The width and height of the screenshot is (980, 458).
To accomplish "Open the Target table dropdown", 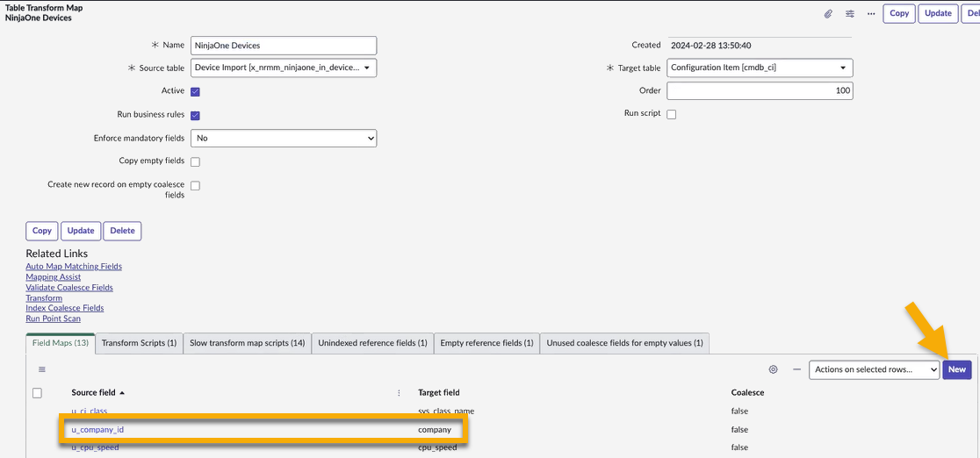I will 760,68.
